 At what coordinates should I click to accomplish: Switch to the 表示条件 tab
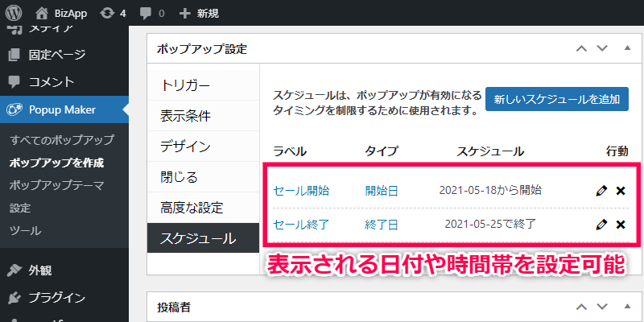coord(204,116)
